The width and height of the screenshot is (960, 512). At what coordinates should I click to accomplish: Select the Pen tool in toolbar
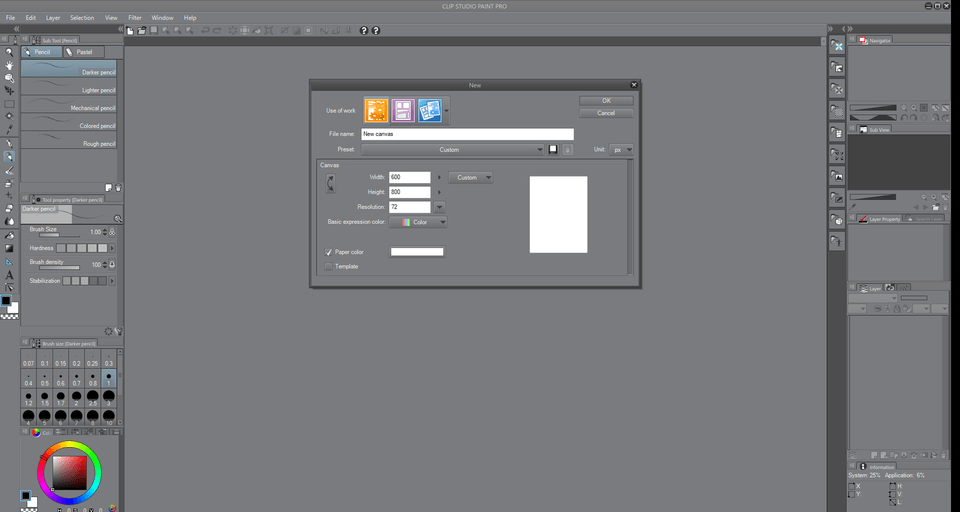(9, 144)
